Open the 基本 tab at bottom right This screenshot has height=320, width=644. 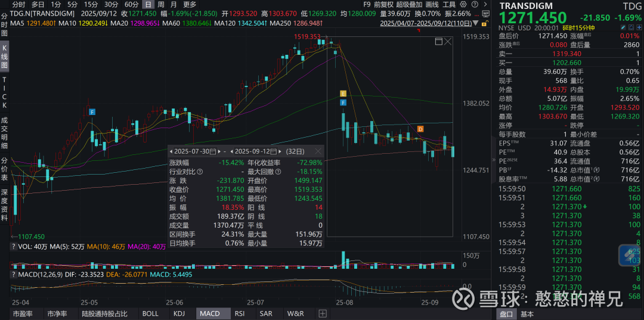coord(527,314)
